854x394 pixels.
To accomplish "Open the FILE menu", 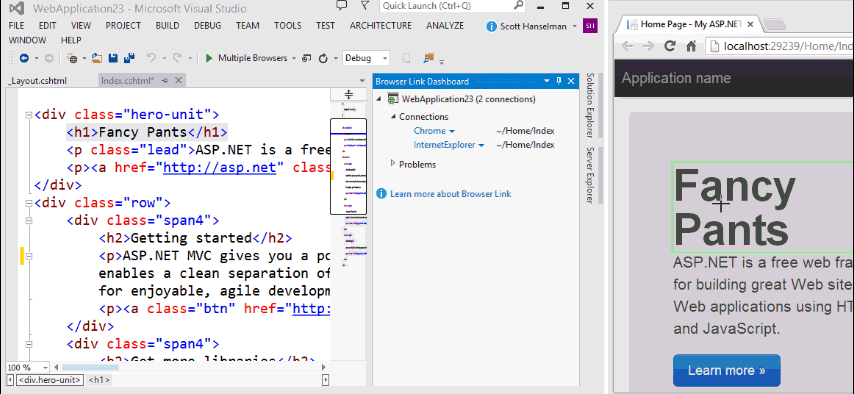I will tap(16, 26).
